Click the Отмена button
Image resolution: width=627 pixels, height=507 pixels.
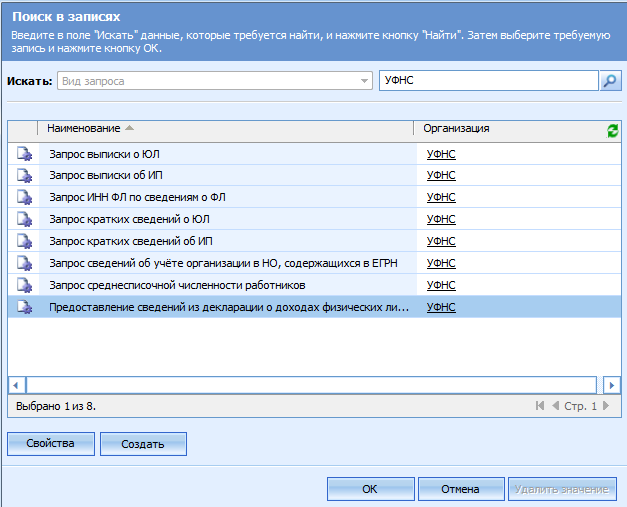click(x=460, y=490)
